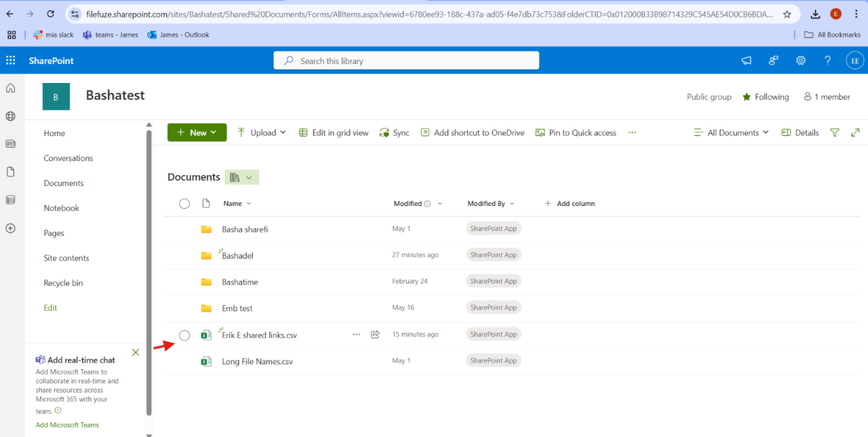The height and width of the screenshot is (437, 868).
Task: Select the Erik E shared links.csv row
Action: [x=184, y=335]
